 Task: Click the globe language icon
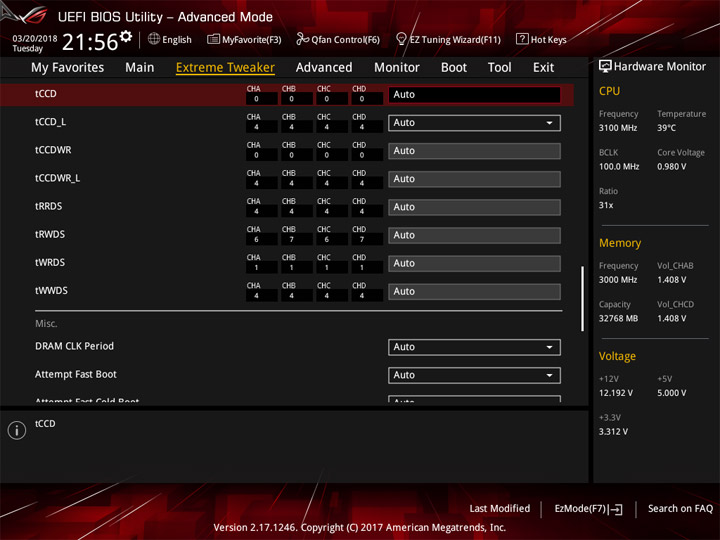coord(154,39)
